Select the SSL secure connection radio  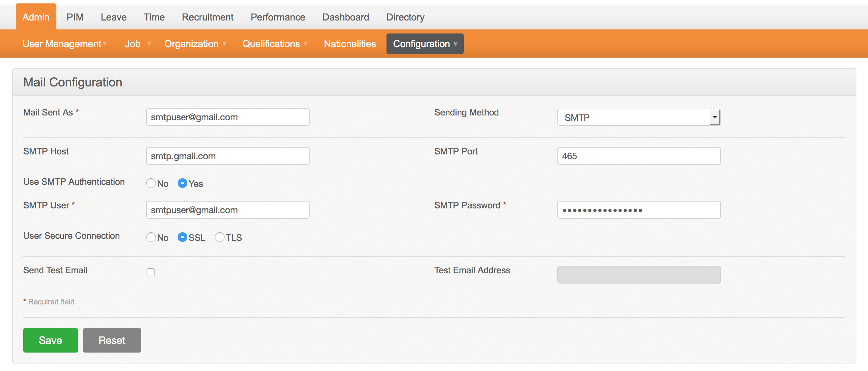182,237
